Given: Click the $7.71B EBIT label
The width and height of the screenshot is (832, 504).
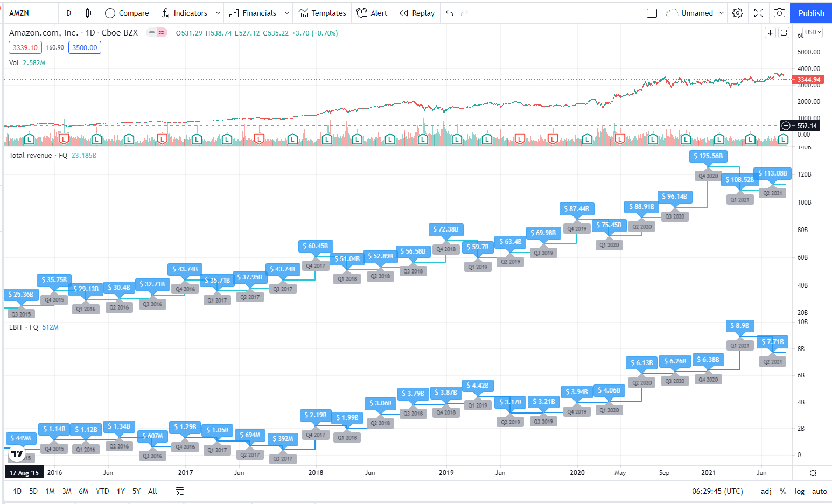Looking at the screenshot, I should point(772,341).
